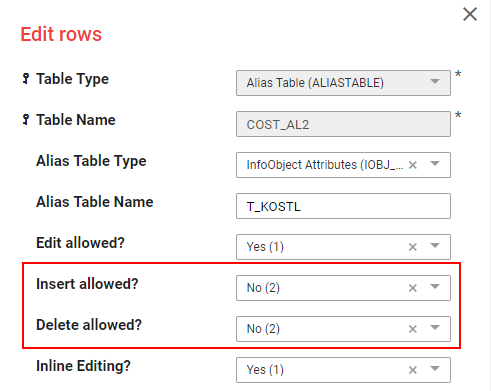Viewport: 491px width, 391px height.
Task: Close the Edit rows dialog
Action: (x=470, y=14)
